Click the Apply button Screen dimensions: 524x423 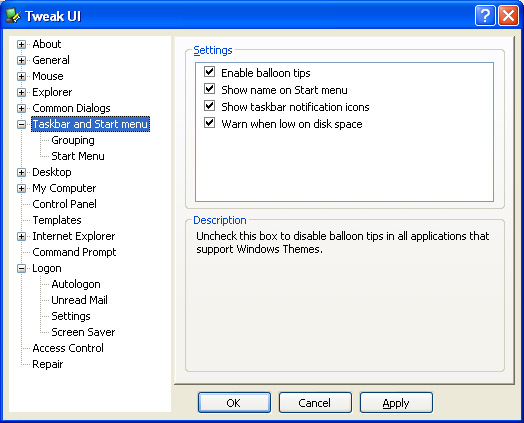396,403
